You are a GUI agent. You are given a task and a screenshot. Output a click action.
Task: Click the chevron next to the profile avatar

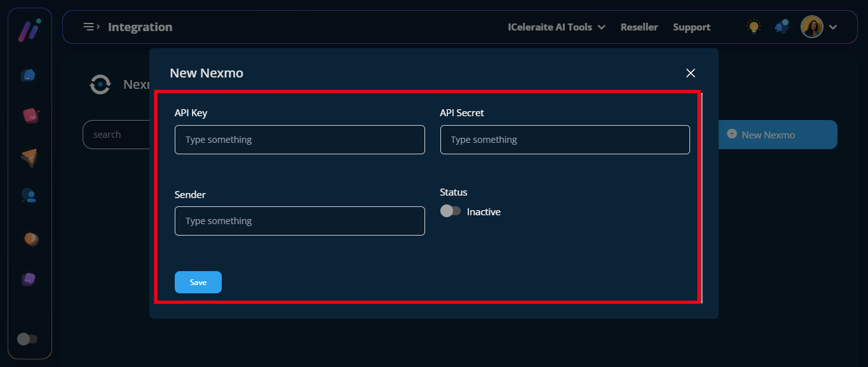833,27
